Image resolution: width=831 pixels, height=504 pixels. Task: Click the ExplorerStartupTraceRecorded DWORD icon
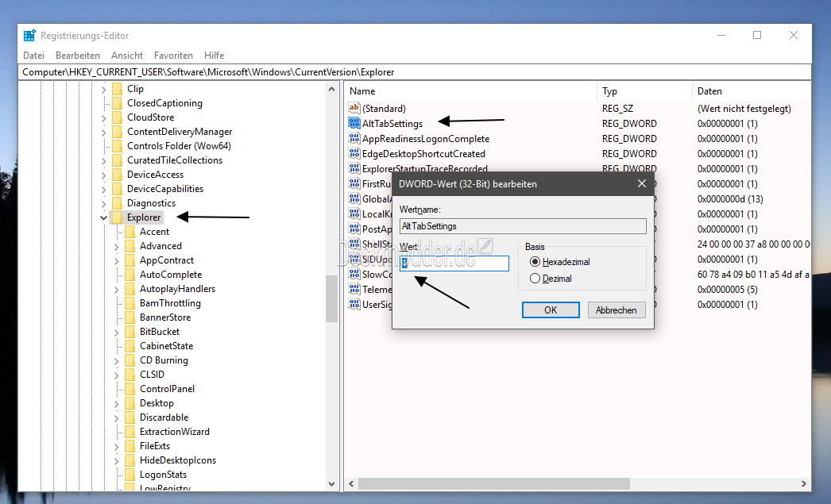pos(354,168)
